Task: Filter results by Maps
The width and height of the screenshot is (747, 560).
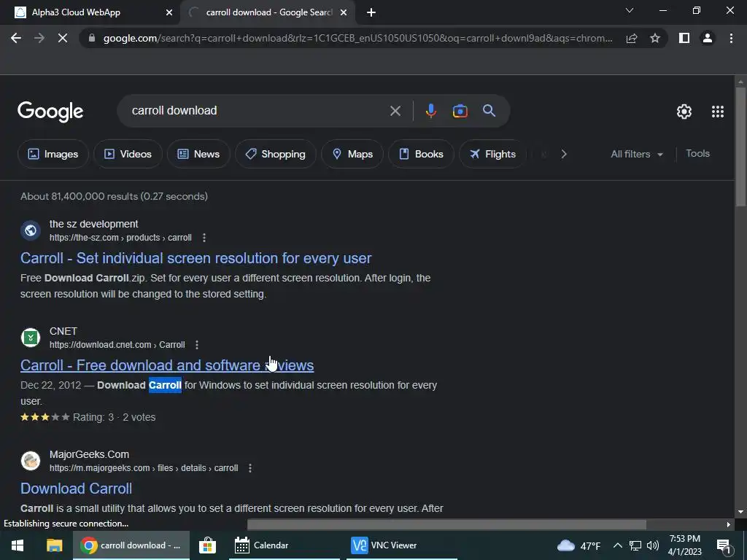Action: click(352, 154)
